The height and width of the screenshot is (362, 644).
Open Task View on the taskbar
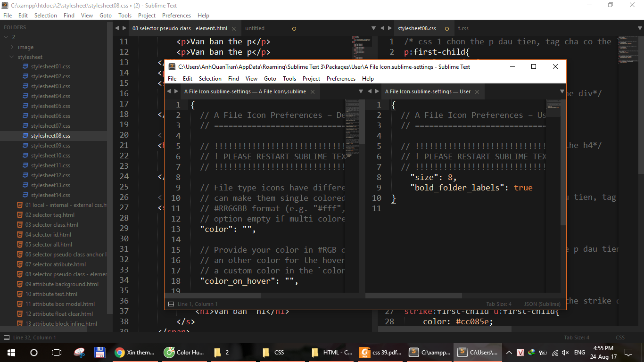click(x=57, y=352)
